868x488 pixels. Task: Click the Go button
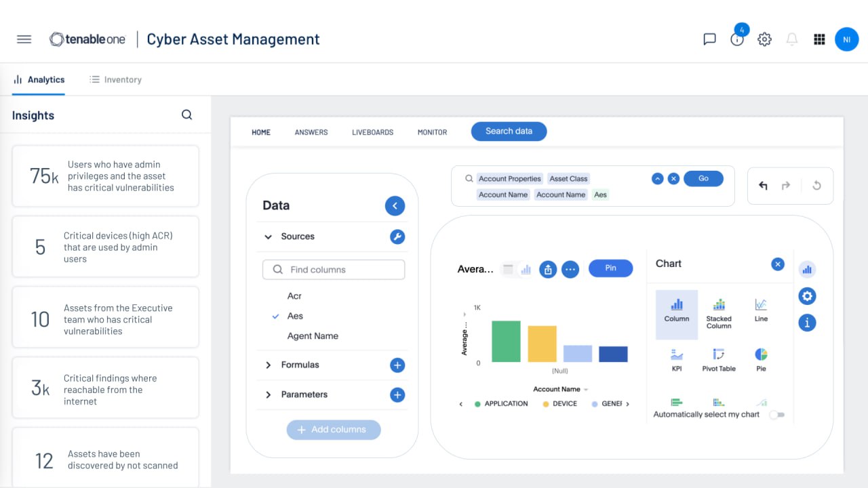(x=703, y=178)
